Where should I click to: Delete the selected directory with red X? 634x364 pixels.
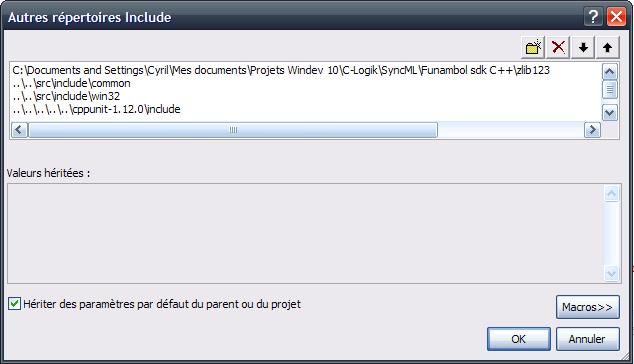point(558,48)
